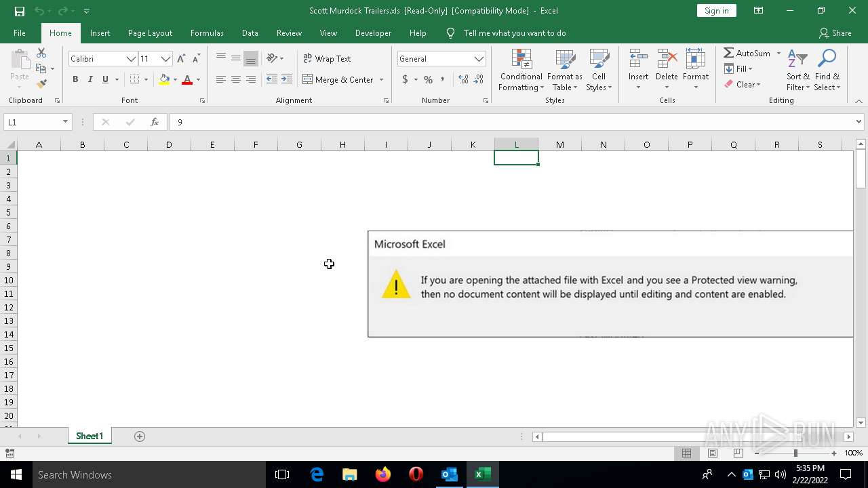
Task: Select the Format Painter brush
Action: [41, 84]
